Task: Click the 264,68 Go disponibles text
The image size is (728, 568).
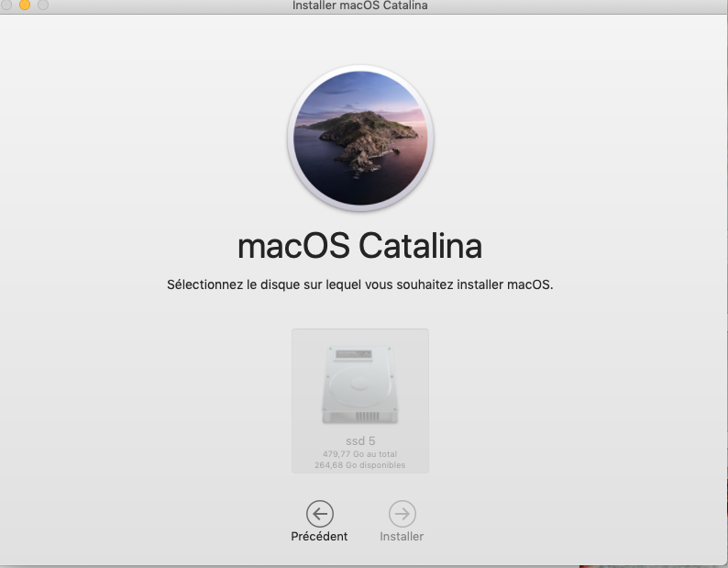Action: (359, 465)
